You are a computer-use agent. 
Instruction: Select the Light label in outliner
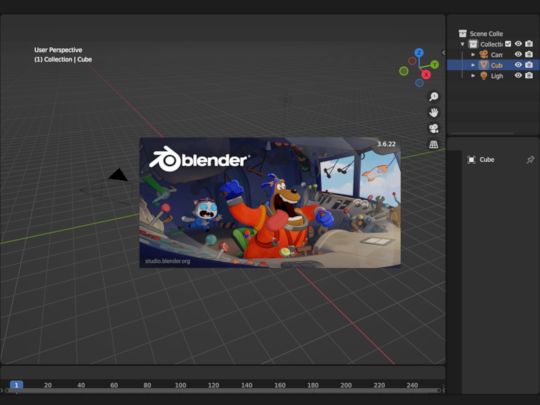[497, 76]
